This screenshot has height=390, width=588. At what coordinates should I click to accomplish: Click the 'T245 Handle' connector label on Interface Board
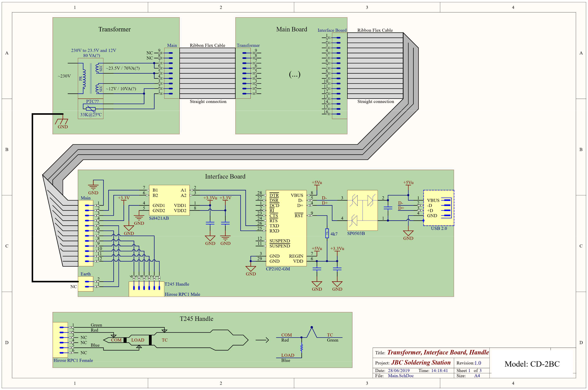(177, 284)
